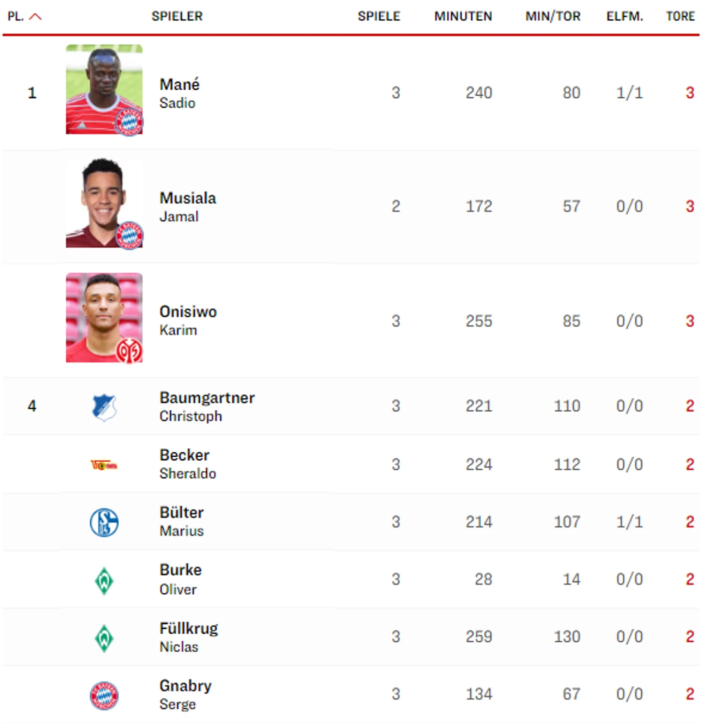Sort by the MIN/TOR column header
Viewport: 728px width, 723px height.
[x=552, y=16]
